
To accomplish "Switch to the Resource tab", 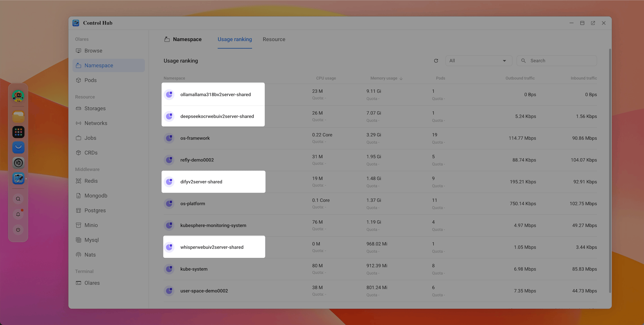I will (x=274, y=39).
